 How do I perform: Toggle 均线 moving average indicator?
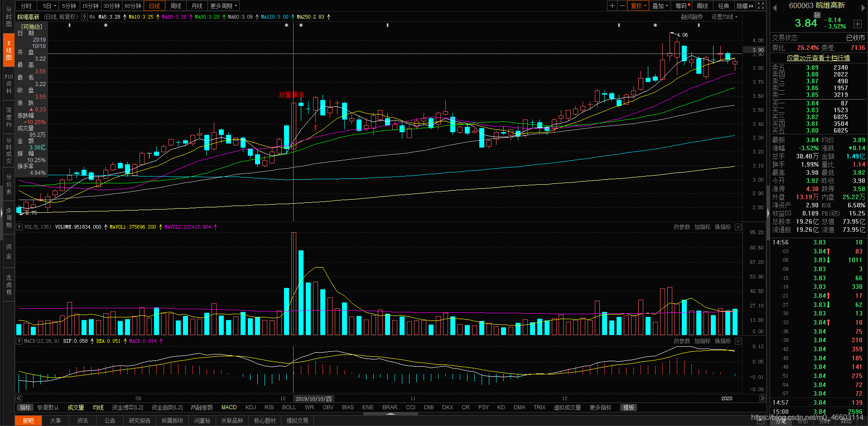click(98, 407)
